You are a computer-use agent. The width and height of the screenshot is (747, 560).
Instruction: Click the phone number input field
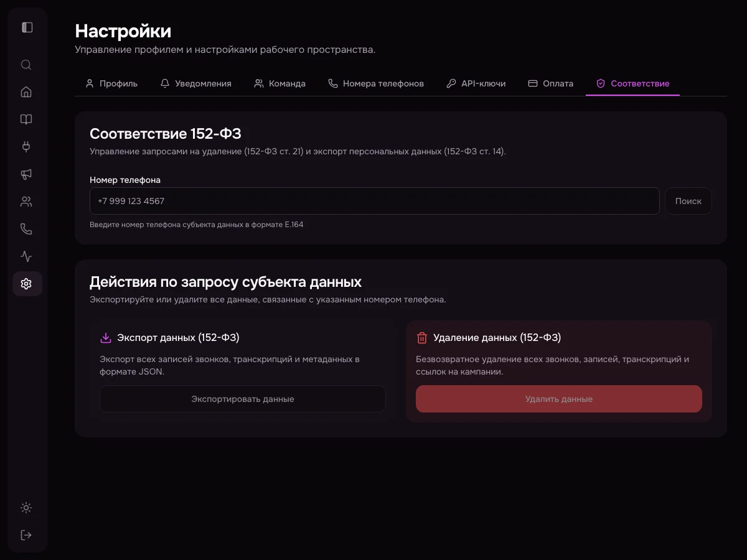click(x=374, y=200)
